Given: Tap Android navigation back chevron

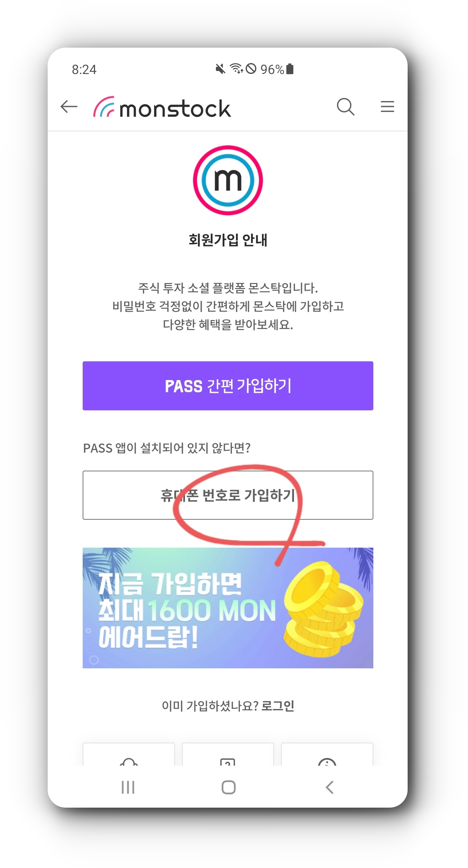Looking at the screenshot, I should point(330,787).
